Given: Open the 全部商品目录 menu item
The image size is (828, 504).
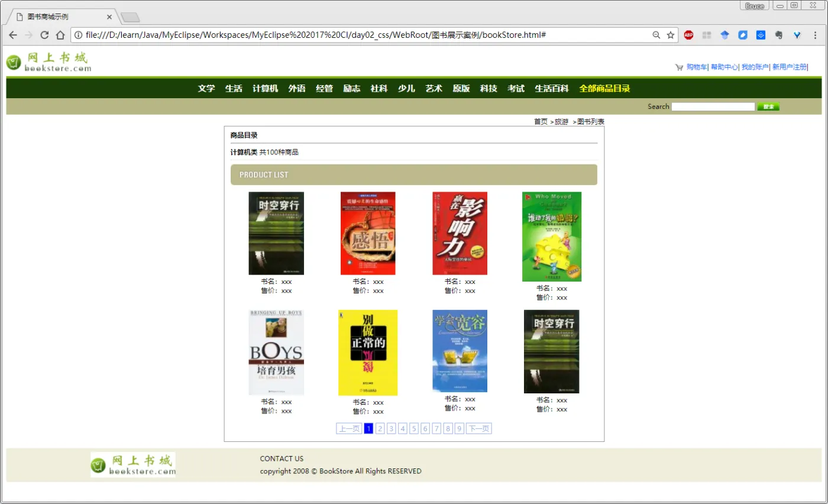Looking at the screenshot, I should pyautogui.click(x=605, y=89).
